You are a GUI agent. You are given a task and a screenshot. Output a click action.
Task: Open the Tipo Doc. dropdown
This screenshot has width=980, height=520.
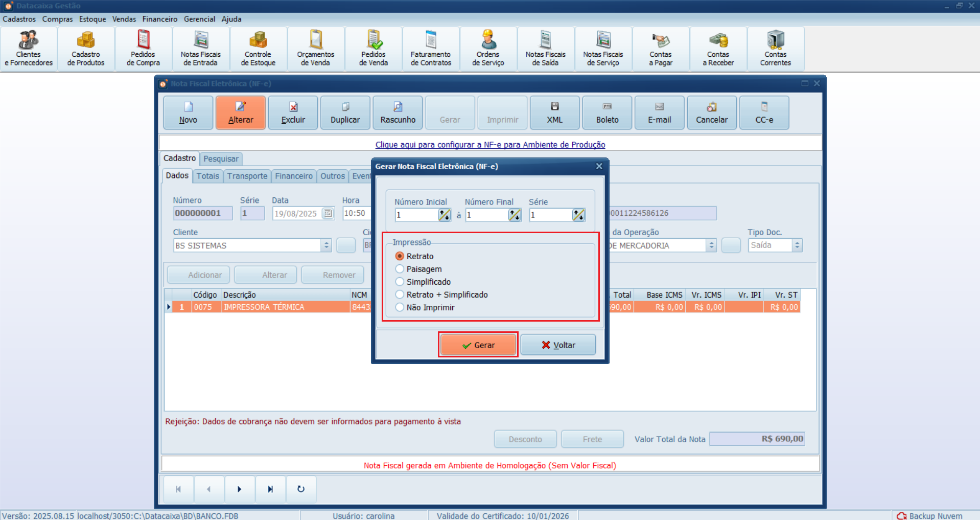(x=797, y=245)
